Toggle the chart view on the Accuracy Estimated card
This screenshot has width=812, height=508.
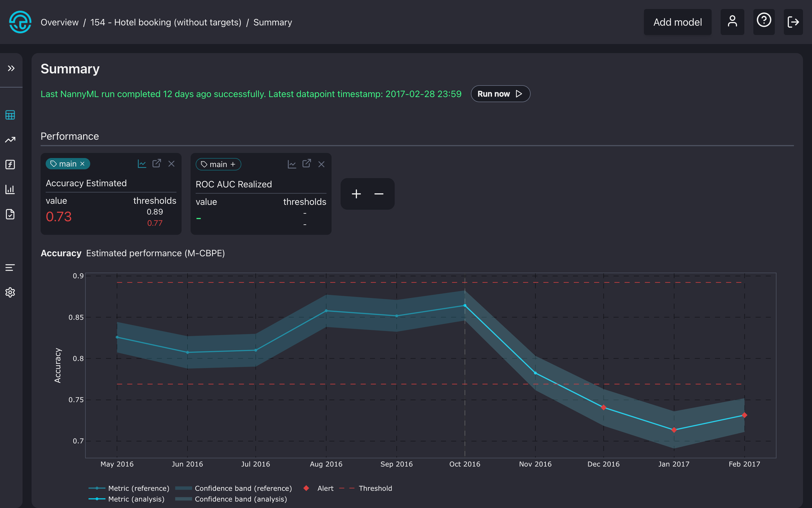click(142, 163)
